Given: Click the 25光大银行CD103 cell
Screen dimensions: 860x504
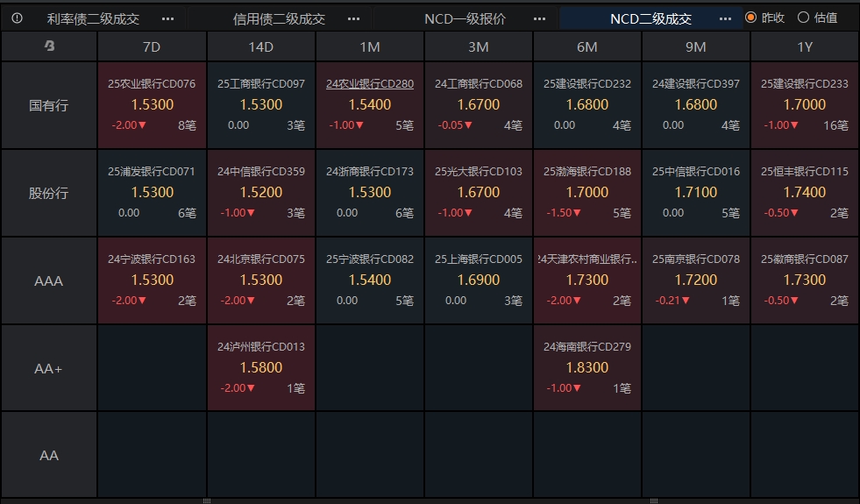Looking at the screenshot, I should point(479,193).
